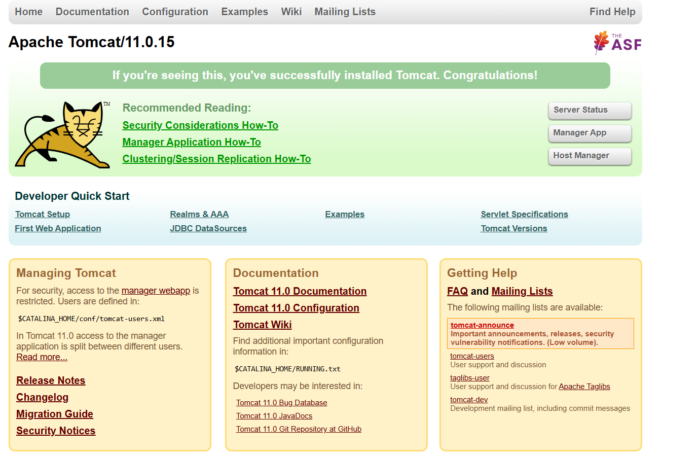This screenshot has height=455, width=700.
Task: Open Security Notices link
Action: pos(56,431)
